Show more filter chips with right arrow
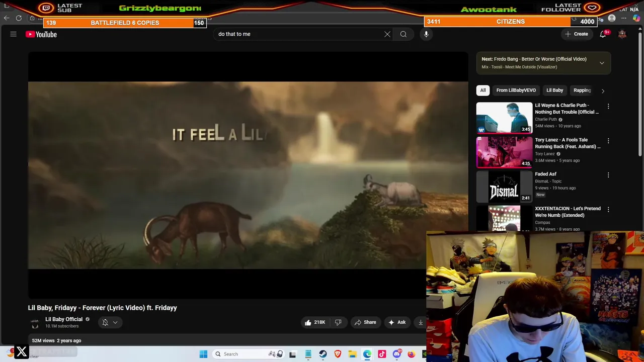This screenshot has height=362, width=644. 603,91
